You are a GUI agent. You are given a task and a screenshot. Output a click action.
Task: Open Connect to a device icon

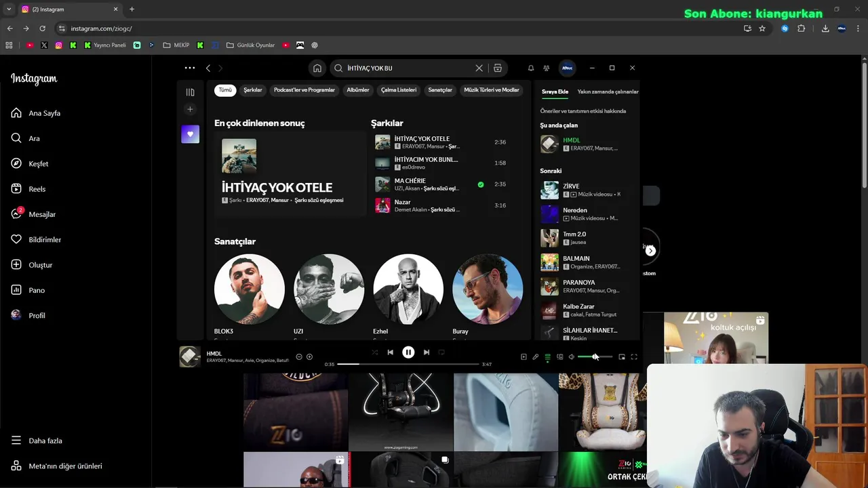[x=559, y=357]
